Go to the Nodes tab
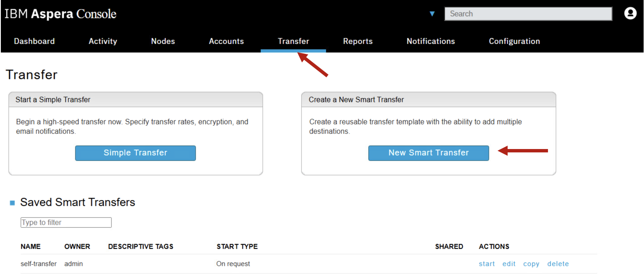The height and width of the screenshot is (277, 644). (x=163, y=41)
